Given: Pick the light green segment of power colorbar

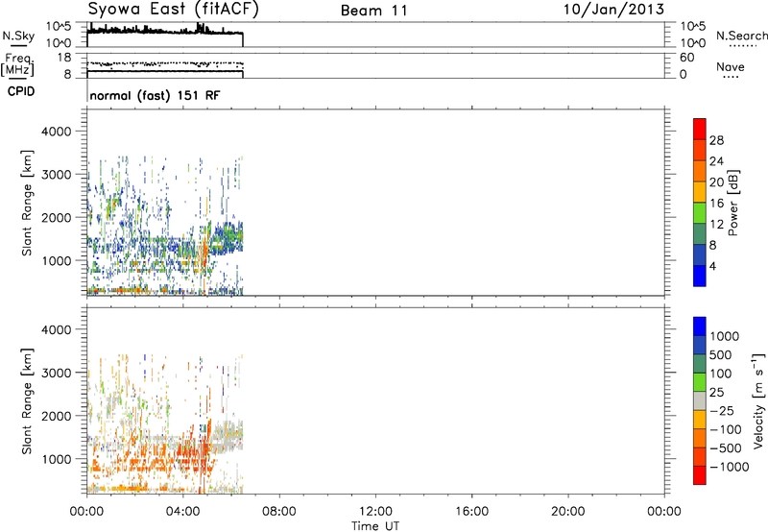Looking at the screenshot, I should tap(700, 212).
